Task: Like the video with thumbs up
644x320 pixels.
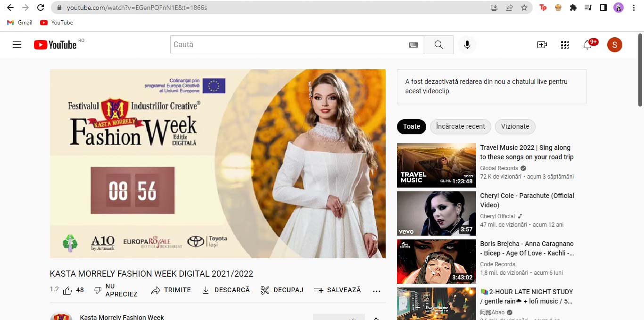Action: click(74, 290)
